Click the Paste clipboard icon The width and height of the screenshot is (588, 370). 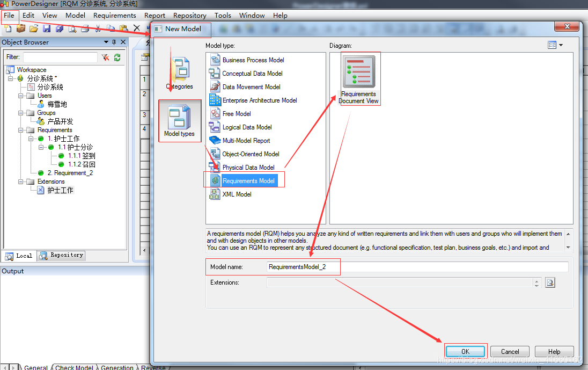pyautogui.click(x=123, y=28)
